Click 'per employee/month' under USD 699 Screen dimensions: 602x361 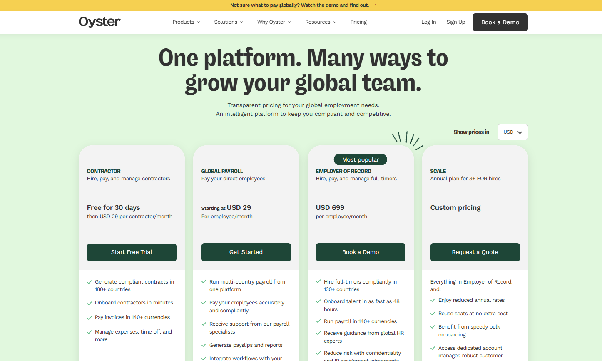coord(341,217)
